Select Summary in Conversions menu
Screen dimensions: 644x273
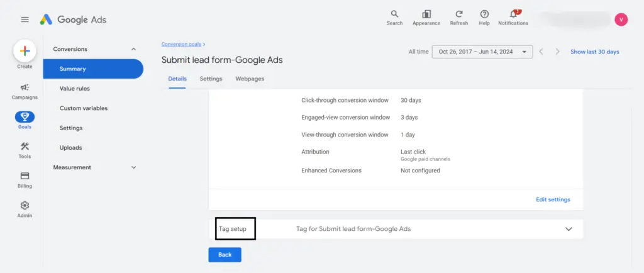(x=93, y=69)
